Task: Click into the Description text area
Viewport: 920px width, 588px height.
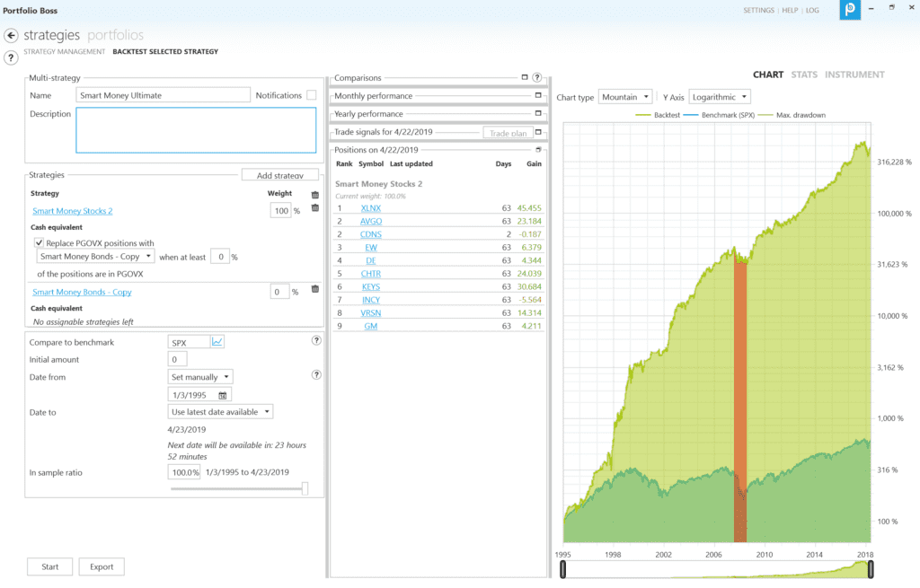Action: pyautogui.click(x=196, y=130)
